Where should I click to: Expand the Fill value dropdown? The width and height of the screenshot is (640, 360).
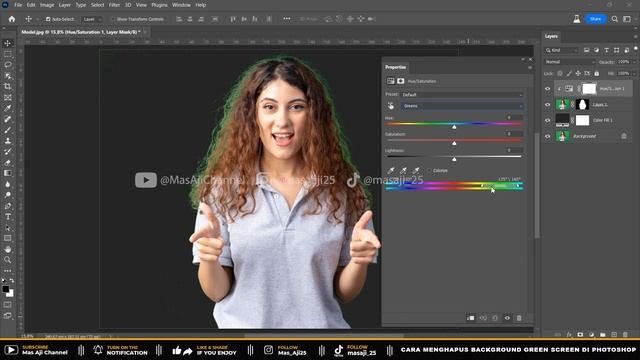(x=634, y=73)
